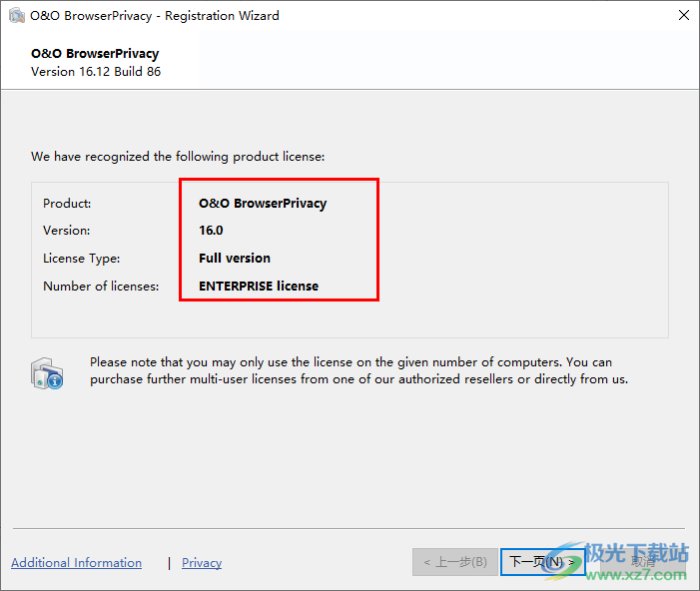Click the O&O BrowserPrivacy title bar icon
Viewport: 700px width, 591px height.
17,16
